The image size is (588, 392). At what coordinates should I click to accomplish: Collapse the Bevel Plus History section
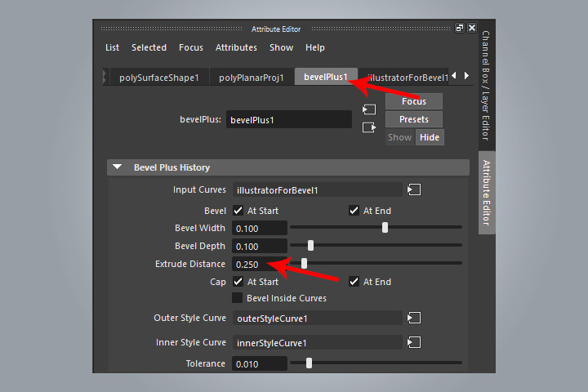coord(118,167)
